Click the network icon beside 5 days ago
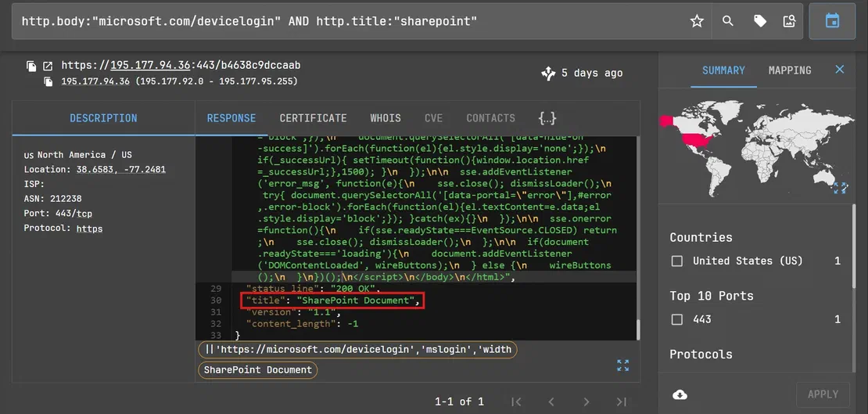The image size is (868, 414). (x=548, y=73)
